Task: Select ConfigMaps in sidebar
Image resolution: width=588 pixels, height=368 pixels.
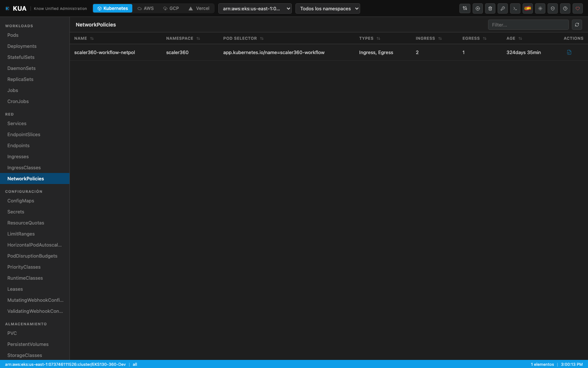Action: [35, 201]
